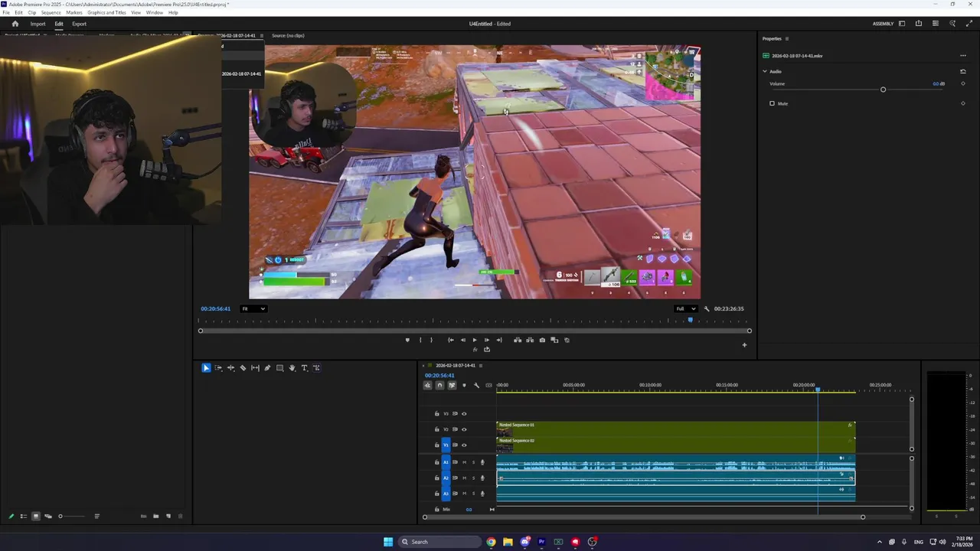Switch to the Import workspace tab
980x551 pixels.
coord(38,24)
